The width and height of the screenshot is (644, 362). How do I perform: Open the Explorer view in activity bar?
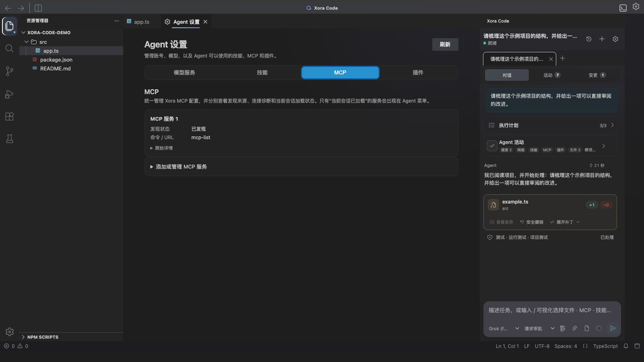pos(10,26)
